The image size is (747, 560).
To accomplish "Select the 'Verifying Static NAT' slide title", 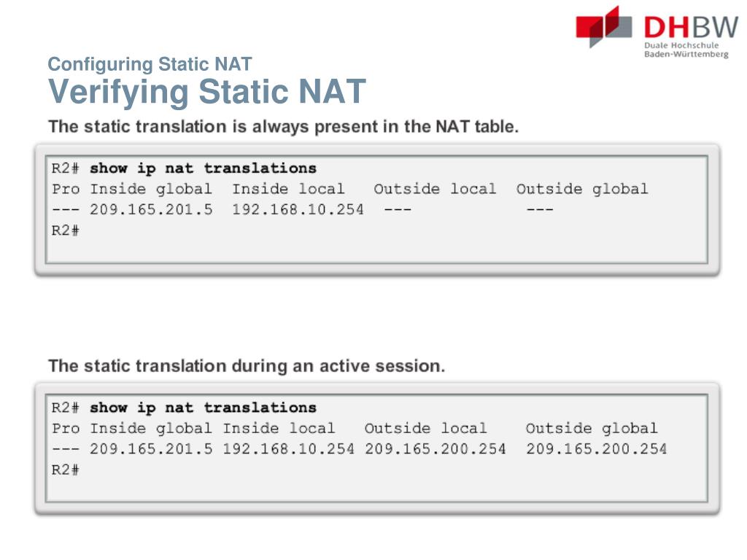I will [206, 92].
